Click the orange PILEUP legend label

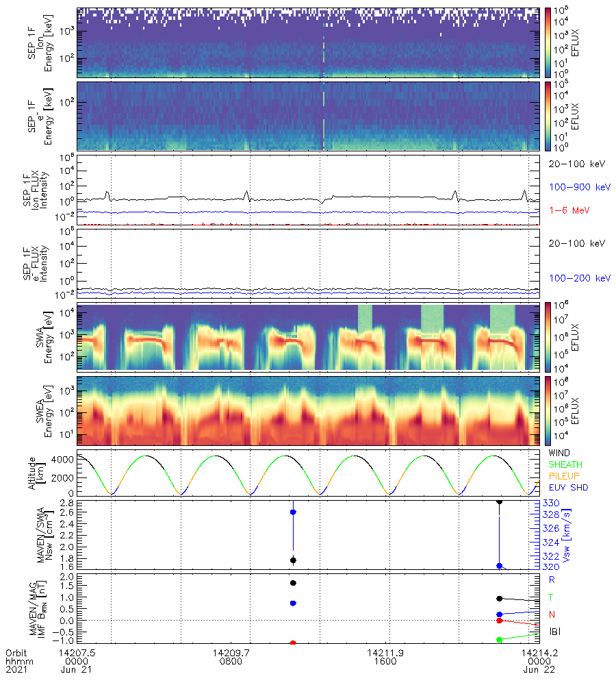click(x=566, y=474)
